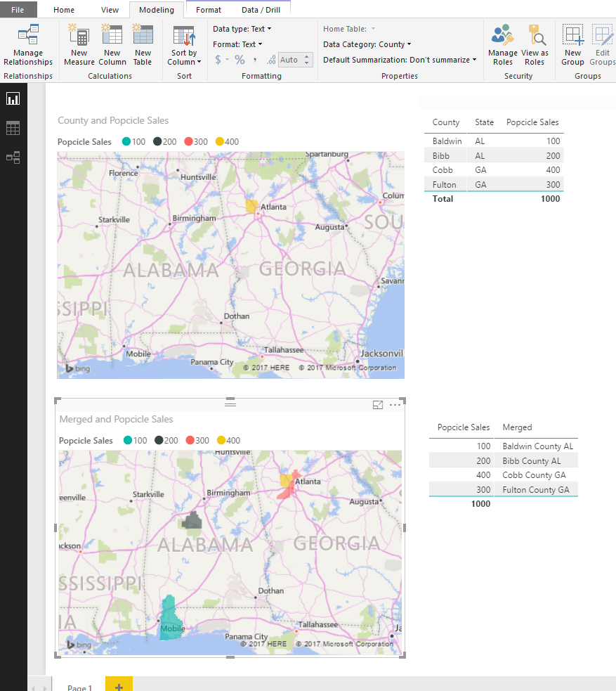616x691 pixels.
Task: Click Bing logo on Merged map
Action: [79, 645]
